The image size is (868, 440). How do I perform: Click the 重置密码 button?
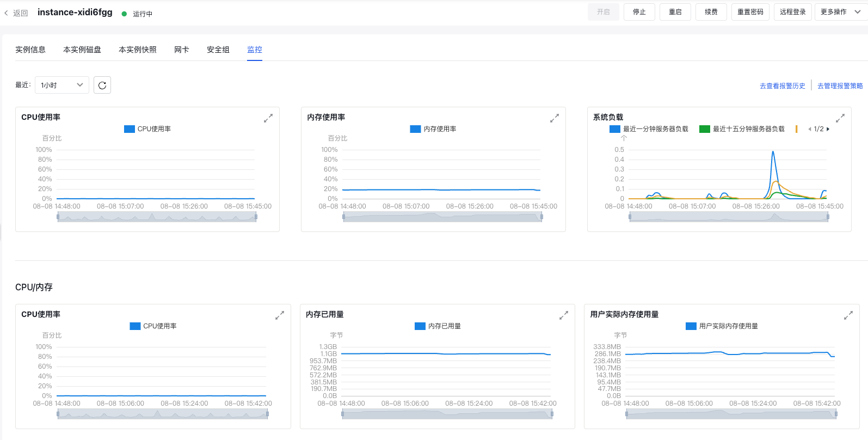pyautogui.click(x=750, y=12)
